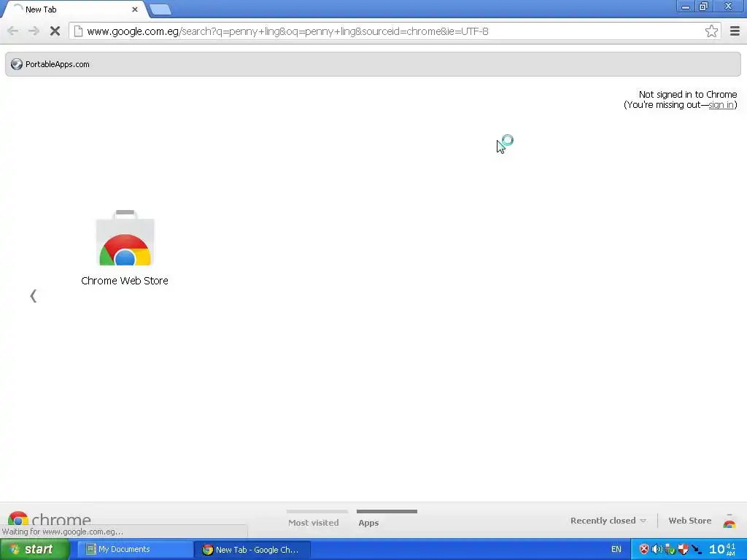Image resolution: width=747 pixels, height=560 pixels.
Task: Click the browser back arrow
Action: [x=13, y=31]
